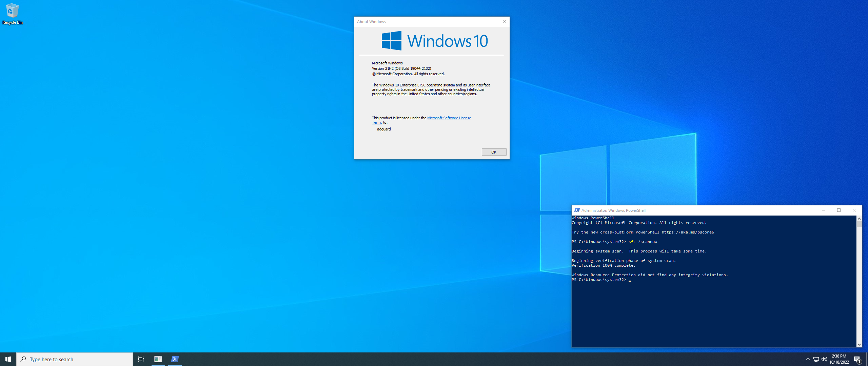Click the Microsoft Corporation copyright line in About Windows

pos(408,74)
